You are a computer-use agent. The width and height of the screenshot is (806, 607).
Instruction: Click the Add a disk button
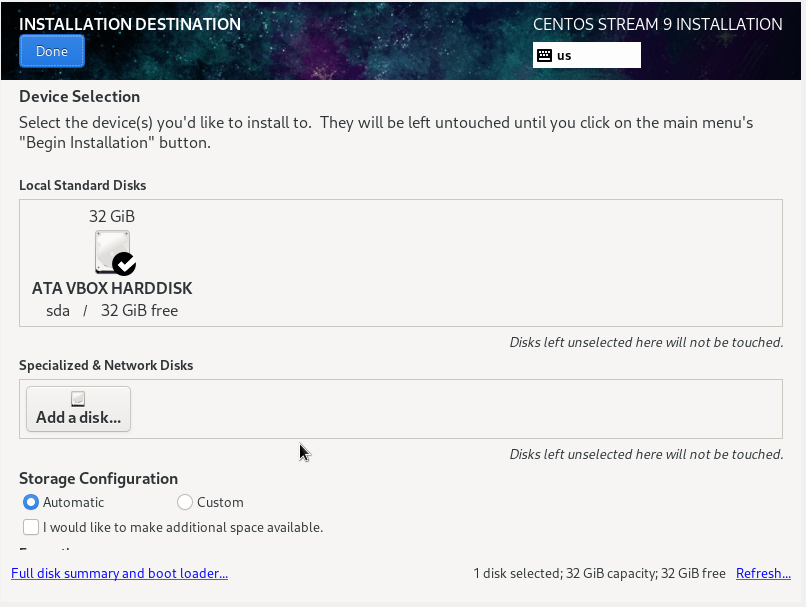78,409
